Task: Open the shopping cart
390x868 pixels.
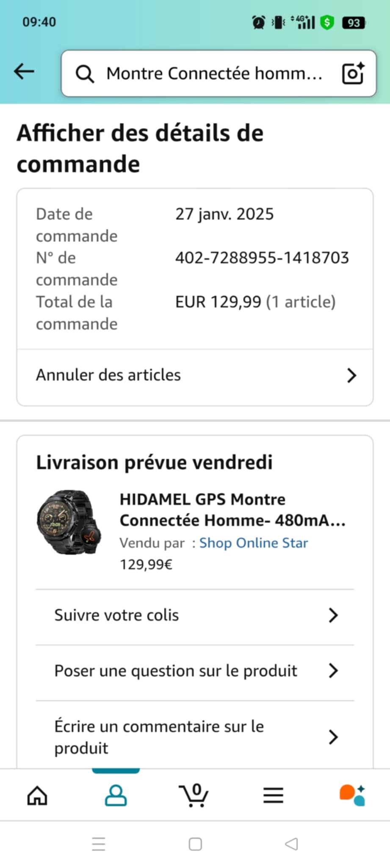Action: point(194,795)
